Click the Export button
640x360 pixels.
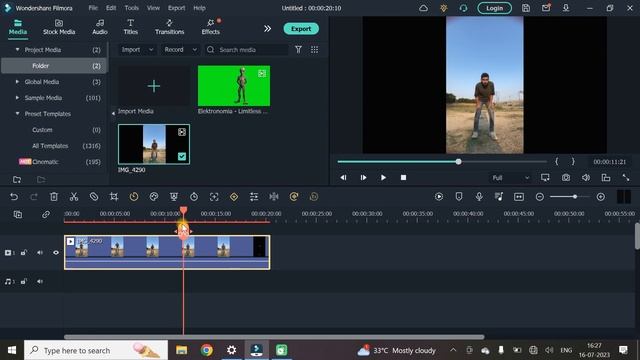pos(301,29)
